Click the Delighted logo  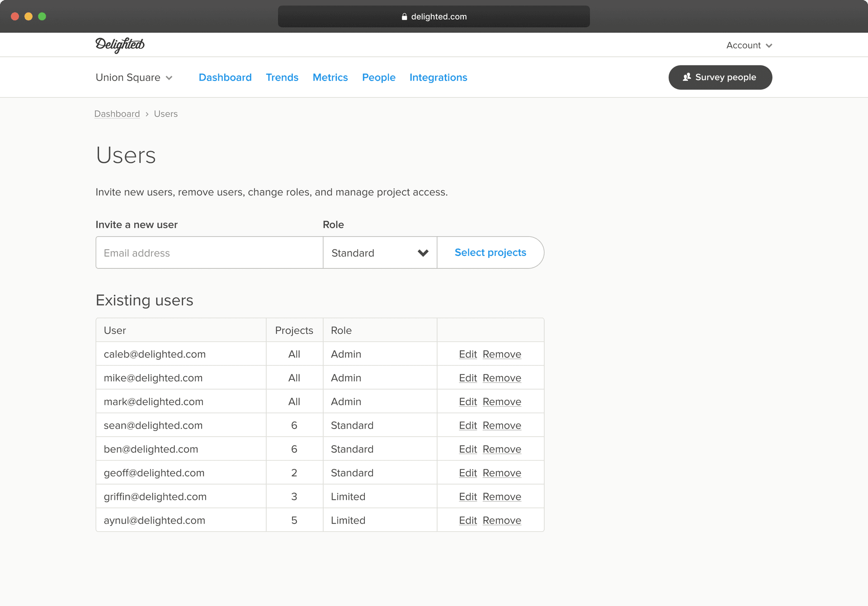click(x=120, y=45)
